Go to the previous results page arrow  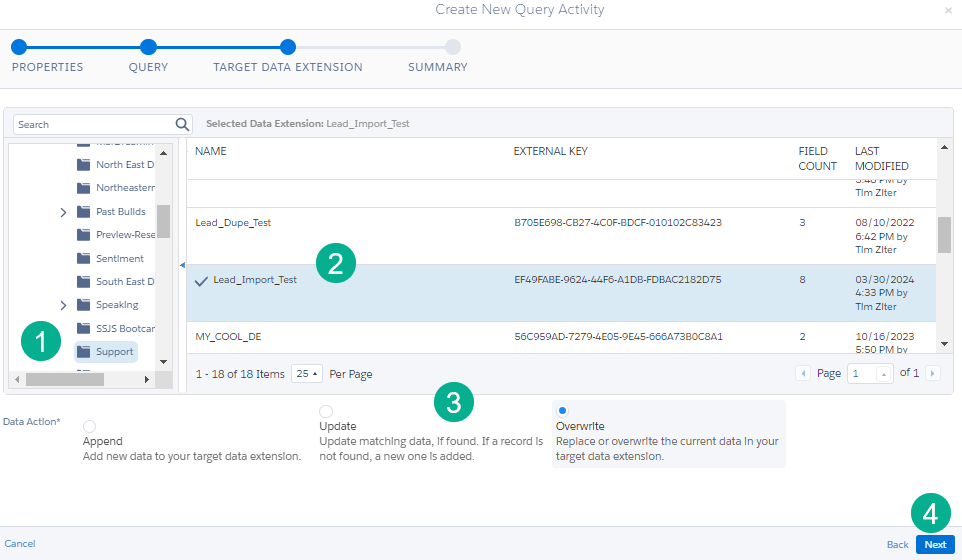pyautogui.click(x=803, y=373)
